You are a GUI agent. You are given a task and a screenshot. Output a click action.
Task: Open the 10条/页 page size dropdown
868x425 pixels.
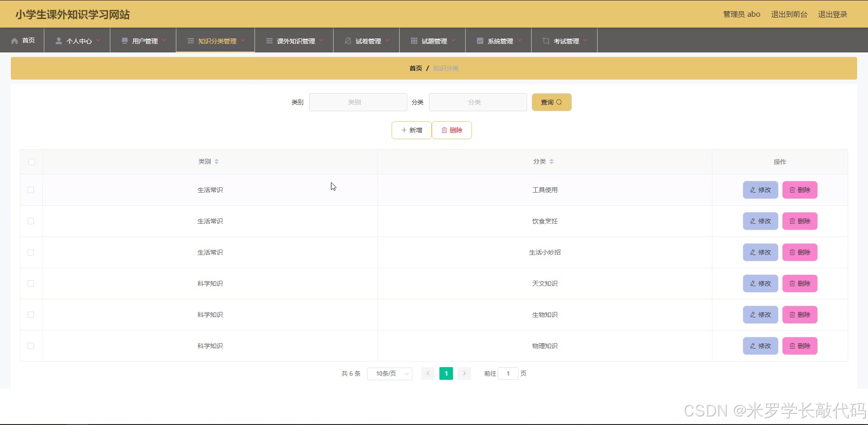[389, 373]
